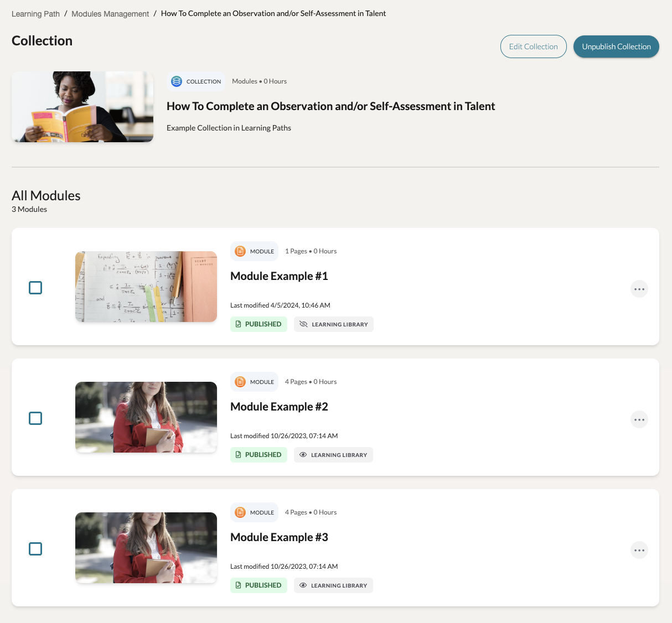Click the Published badge on Module Example #1

[259, 324]
